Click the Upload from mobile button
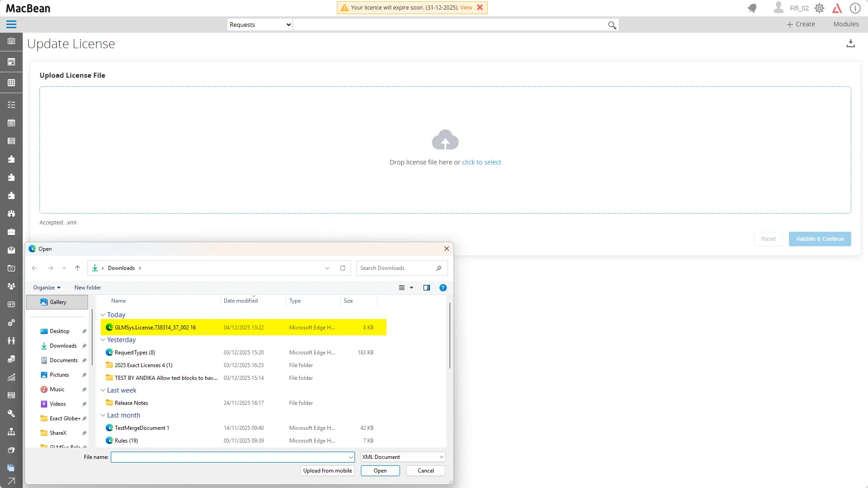The width and height of the screenshot is (868, 488). (327, 471)
